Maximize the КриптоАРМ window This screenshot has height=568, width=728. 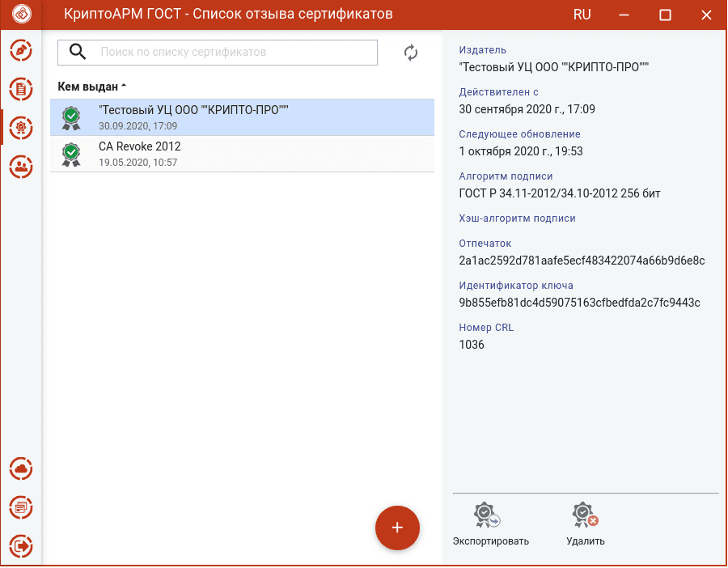[x=666, y=15]
